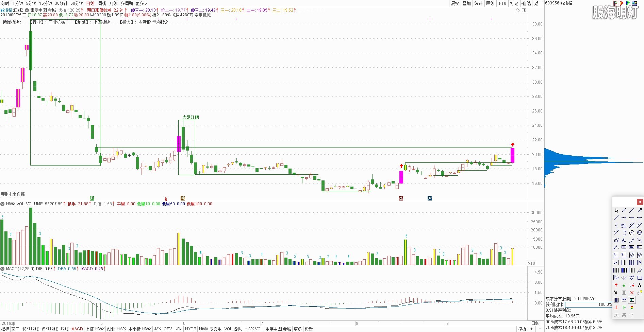This screenshot has width=644, height=332.
Task: Select the 上证-HWX indicator tab
Action: click(x=95, y=329)
